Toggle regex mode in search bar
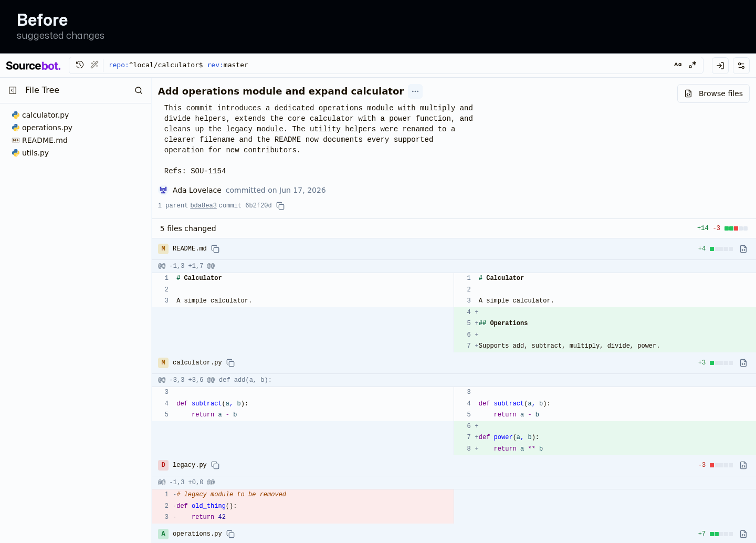Screen dimensions: 756x543 click(x=692, y=65)
